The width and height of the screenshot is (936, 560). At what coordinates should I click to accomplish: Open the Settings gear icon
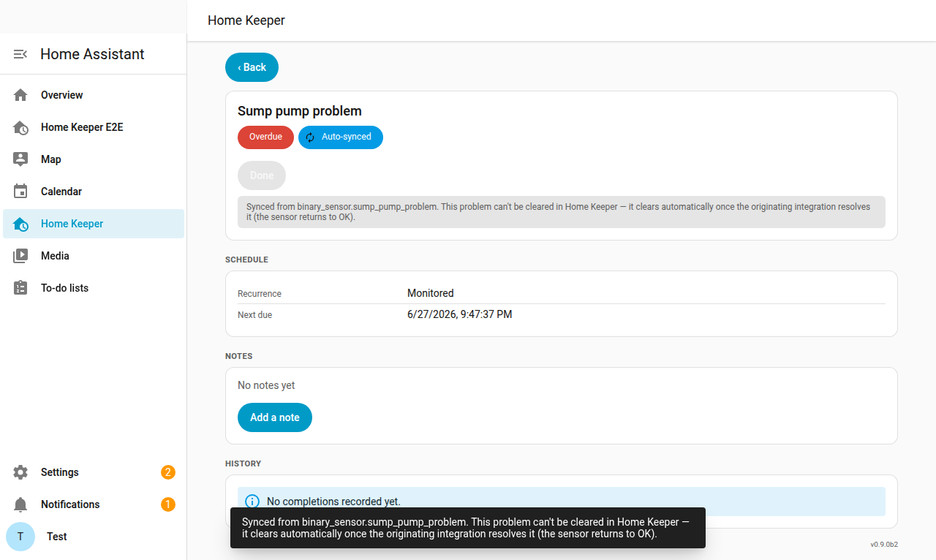pos(20,472)
